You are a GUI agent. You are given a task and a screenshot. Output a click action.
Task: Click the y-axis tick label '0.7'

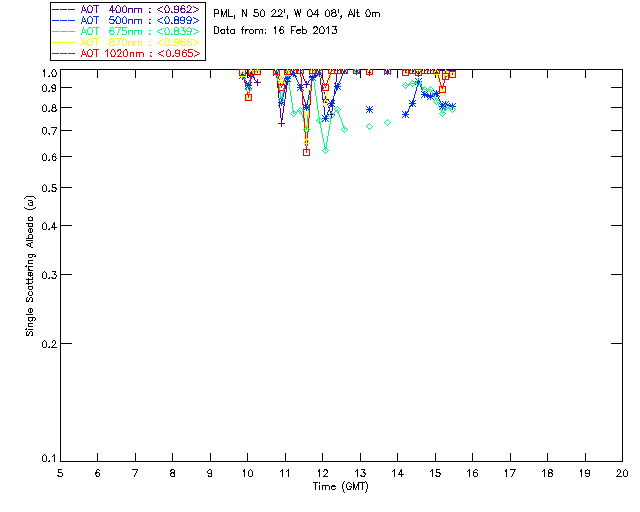click(x=49, y=131)
